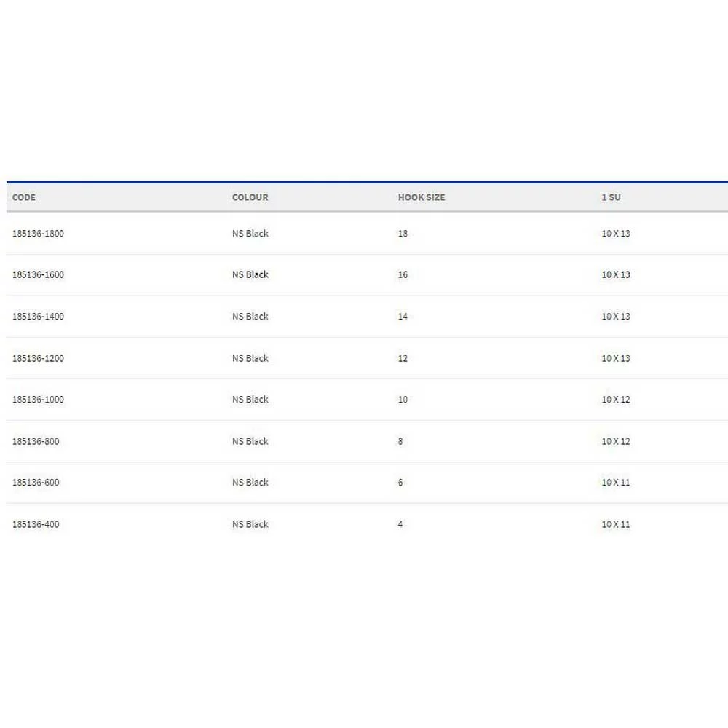The height and width of the screenshot is (728, 728).
Task: Select product code 185136-1600
Action: [38, 275]
